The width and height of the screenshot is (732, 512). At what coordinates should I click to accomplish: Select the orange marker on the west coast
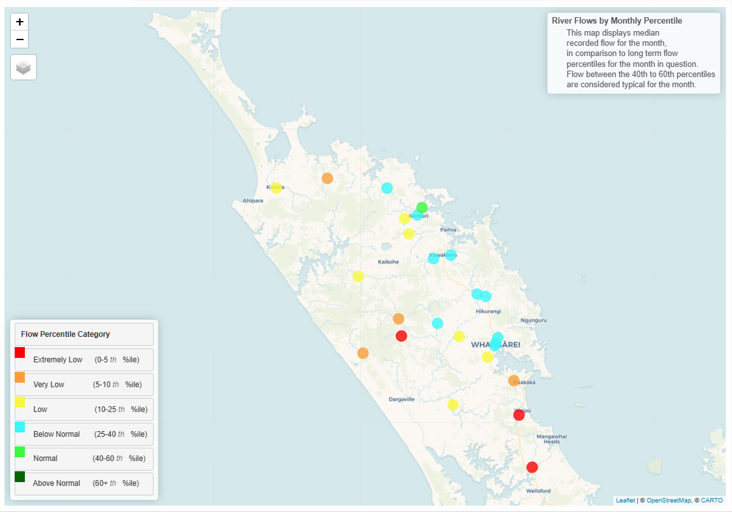[363, 353]
